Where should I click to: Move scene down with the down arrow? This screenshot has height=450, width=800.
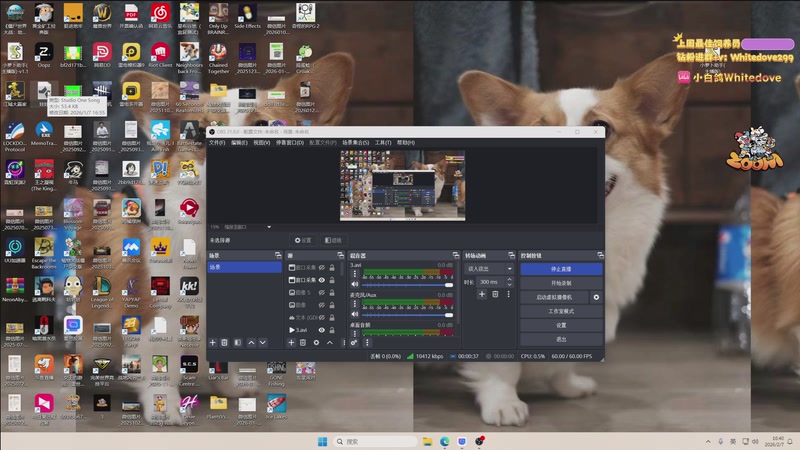click(263, 343)
